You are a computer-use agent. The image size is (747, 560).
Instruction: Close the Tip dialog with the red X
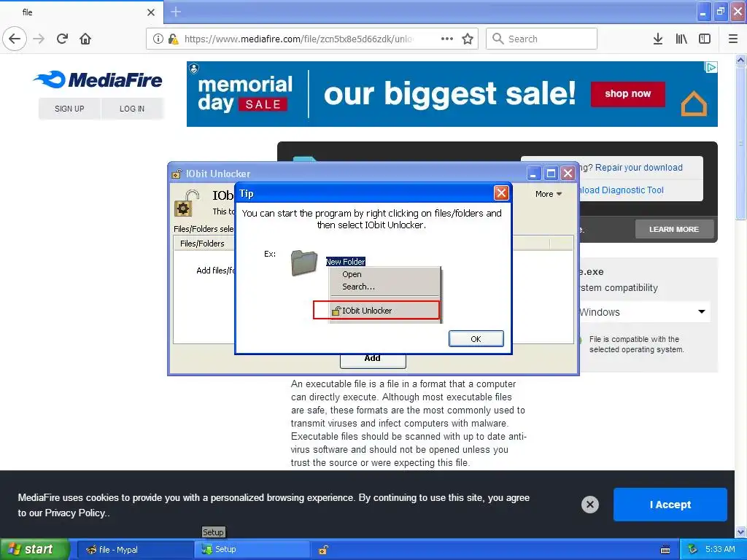pos(500,192)
